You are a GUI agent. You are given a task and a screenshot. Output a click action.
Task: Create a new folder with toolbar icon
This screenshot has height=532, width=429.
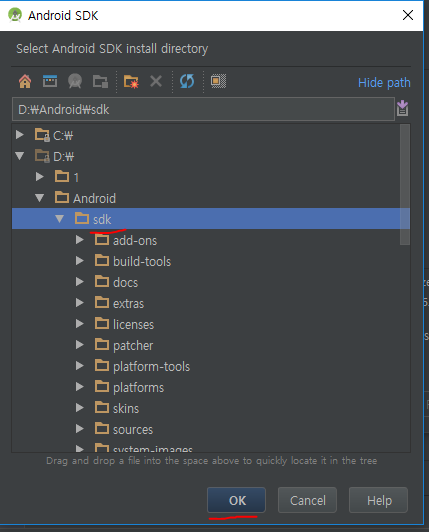(131, 81)
